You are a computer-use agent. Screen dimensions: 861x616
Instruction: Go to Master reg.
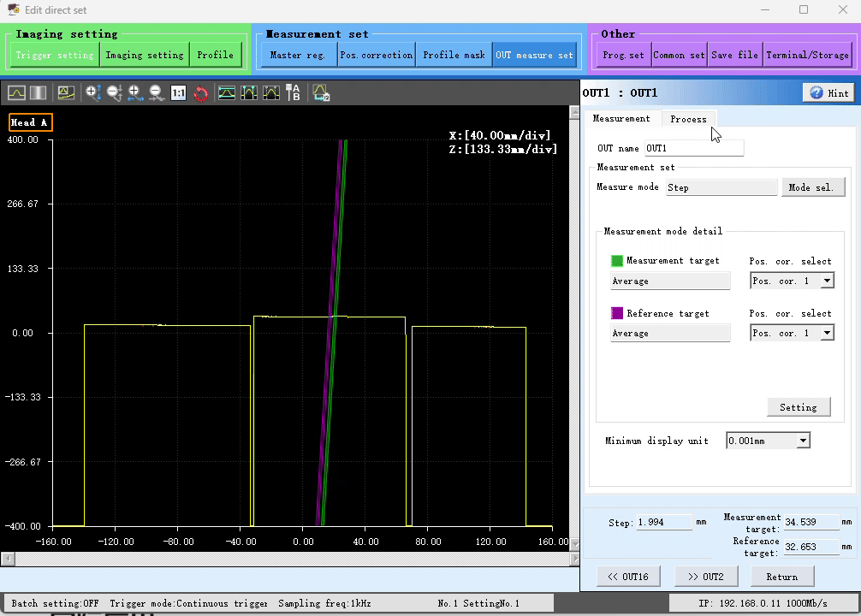pyautogui.click(x=298, y=55)
